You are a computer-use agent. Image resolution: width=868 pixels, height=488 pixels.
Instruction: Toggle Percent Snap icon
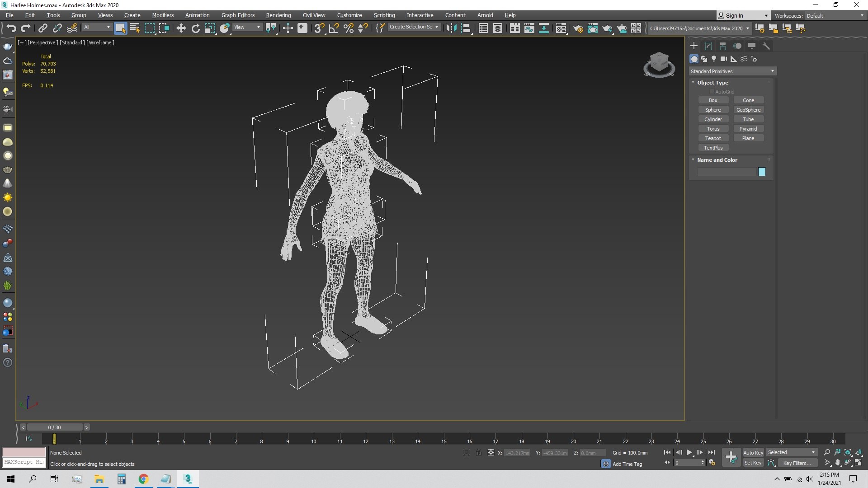348,28
